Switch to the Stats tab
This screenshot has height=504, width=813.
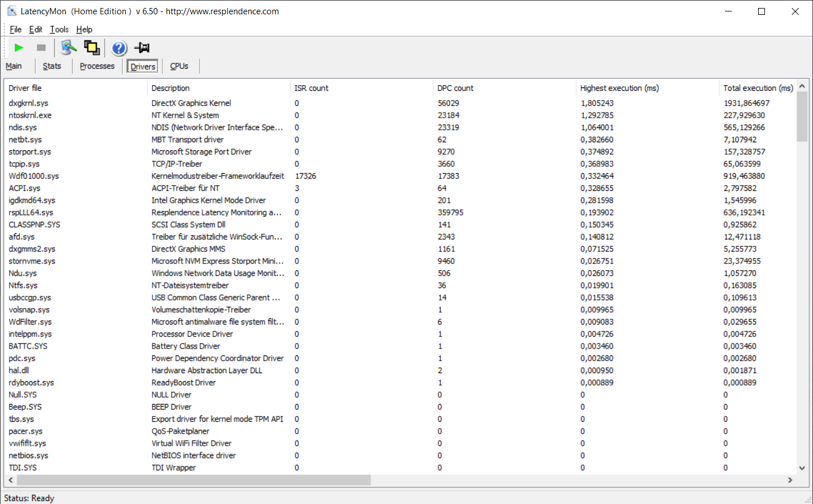click(51, 66)
